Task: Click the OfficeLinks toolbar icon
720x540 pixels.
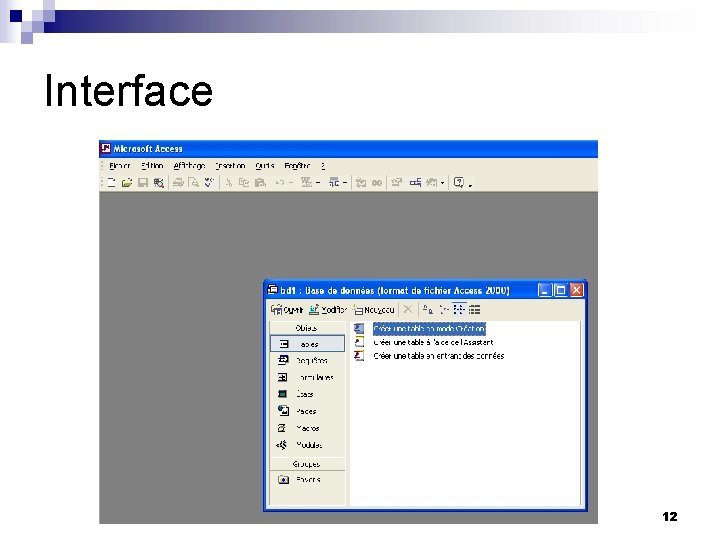Action: tap(306, 183)
